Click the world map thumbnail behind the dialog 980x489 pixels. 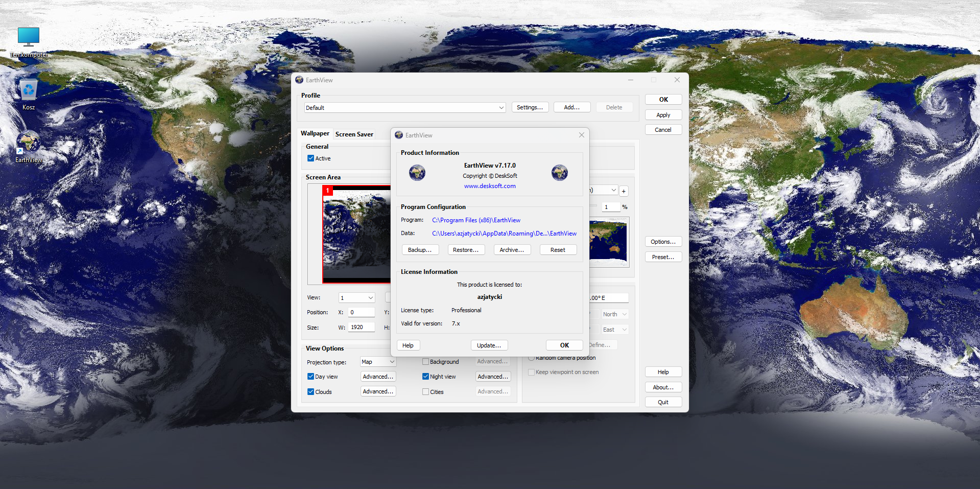[609, 242]
